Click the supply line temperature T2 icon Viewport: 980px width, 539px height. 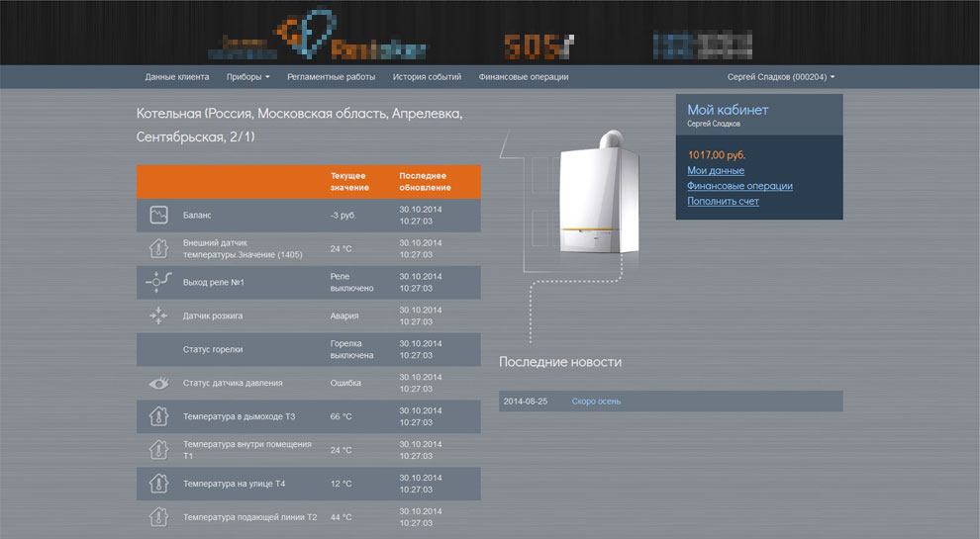(158, 516)
